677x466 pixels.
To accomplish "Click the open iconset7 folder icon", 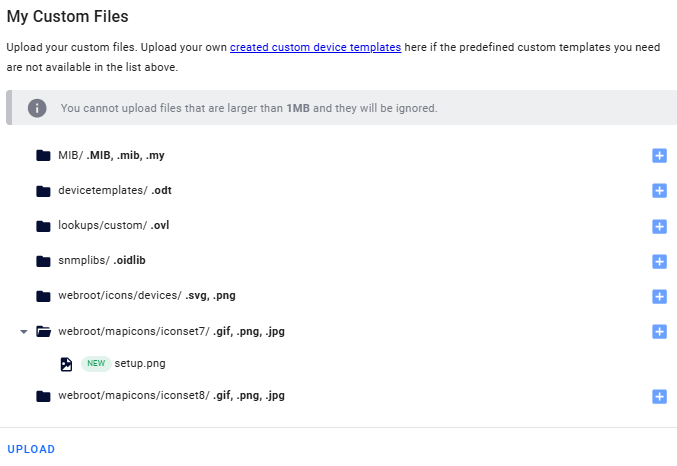I will (x=43, y=331).
